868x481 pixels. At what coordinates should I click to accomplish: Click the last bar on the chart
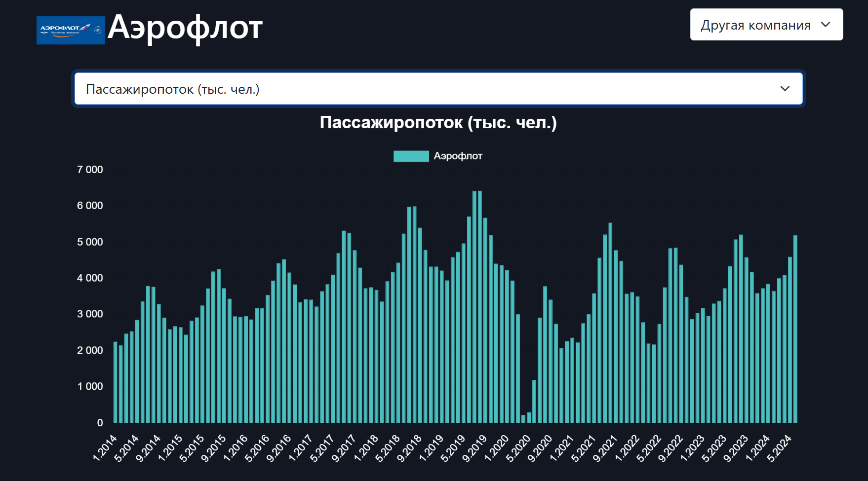795,329
